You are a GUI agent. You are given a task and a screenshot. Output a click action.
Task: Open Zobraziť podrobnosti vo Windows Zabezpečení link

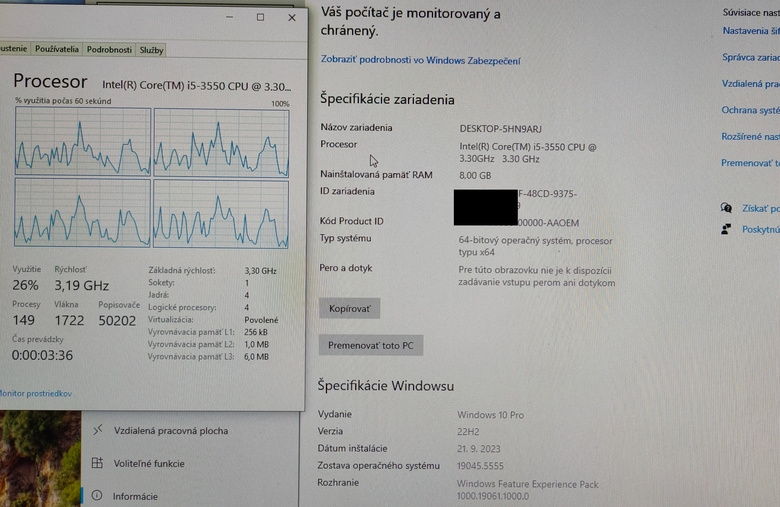coord(420,60)
